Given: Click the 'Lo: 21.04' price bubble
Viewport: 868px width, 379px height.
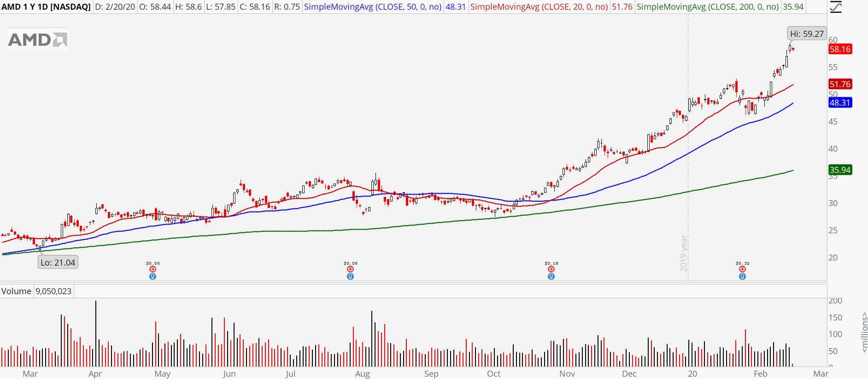Looking at the screenshot, I should [x=58, y=262].
